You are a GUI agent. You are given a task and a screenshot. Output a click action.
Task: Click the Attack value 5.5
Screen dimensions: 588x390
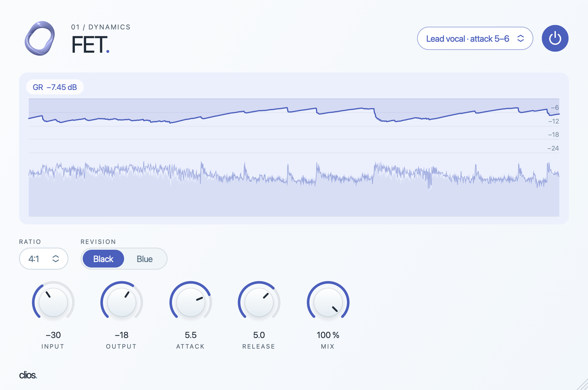coord(191,335)
